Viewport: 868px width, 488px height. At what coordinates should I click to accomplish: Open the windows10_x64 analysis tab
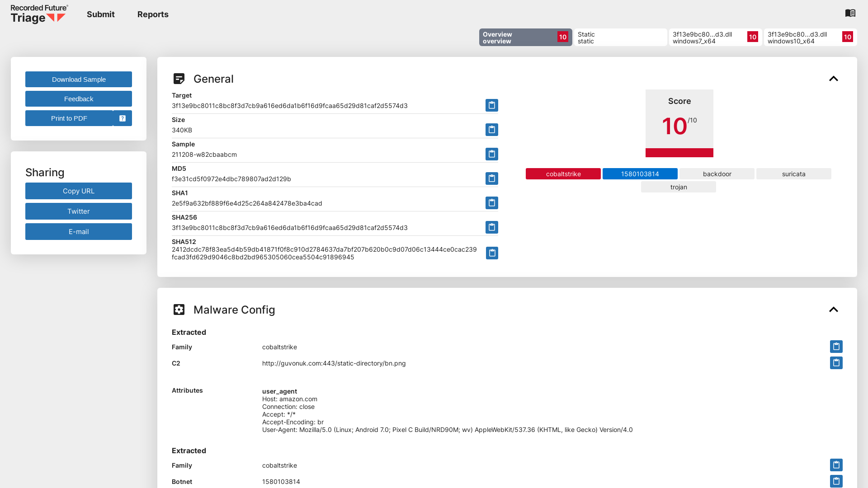pyautogui.click(x=811, y=38)
